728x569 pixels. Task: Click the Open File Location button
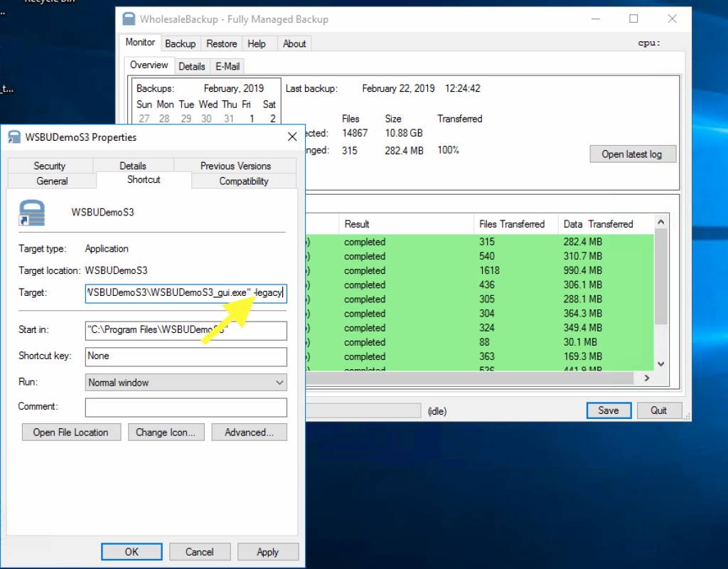71,432
